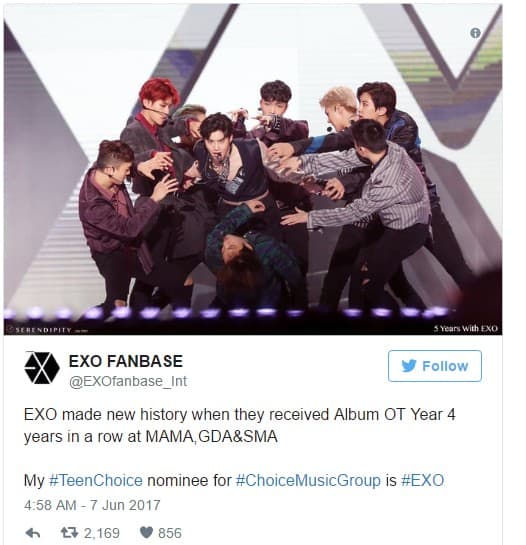Viewport: 526px width, 545px height.
Task: Open the @EXOfanbase_Int handle link
Action: 128,381
